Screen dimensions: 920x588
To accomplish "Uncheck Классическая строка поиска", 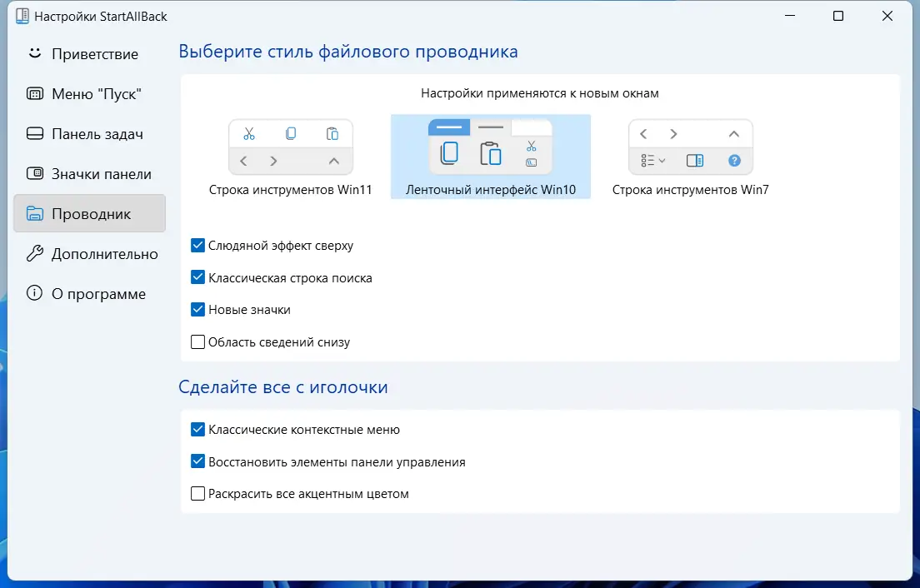I will pos(197,277).
